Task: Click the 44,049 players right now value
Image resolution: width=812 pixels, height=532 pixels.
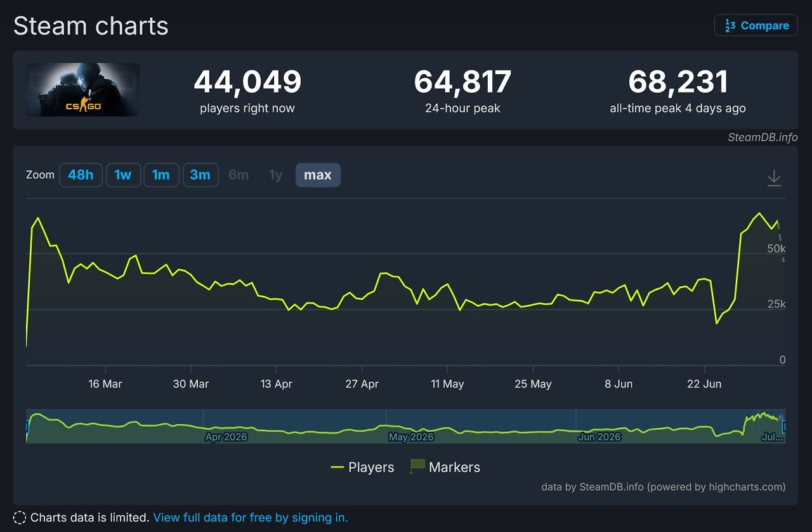Action: [247, 82]
